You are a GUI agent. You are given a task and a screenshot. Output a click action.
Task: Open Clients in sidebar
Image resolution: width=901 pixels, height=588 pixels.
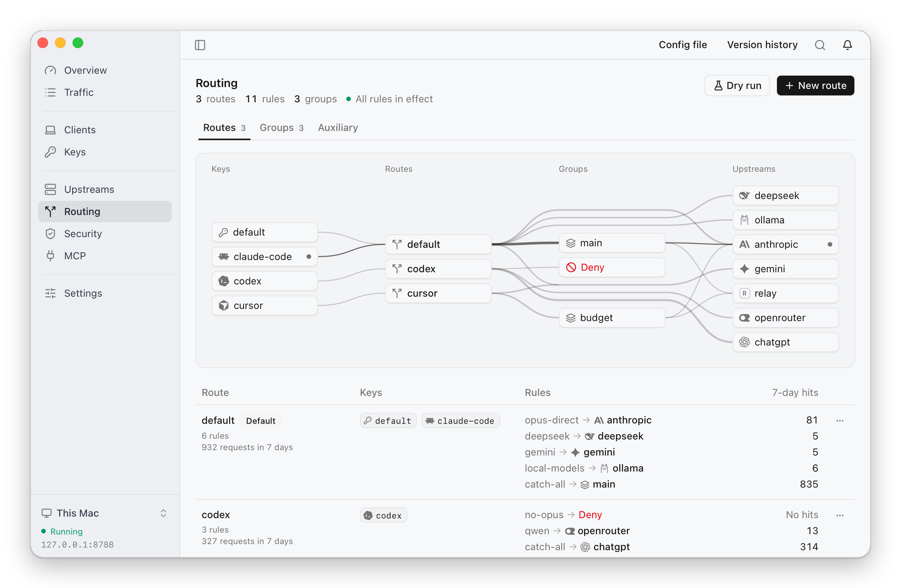coord(105,130)
